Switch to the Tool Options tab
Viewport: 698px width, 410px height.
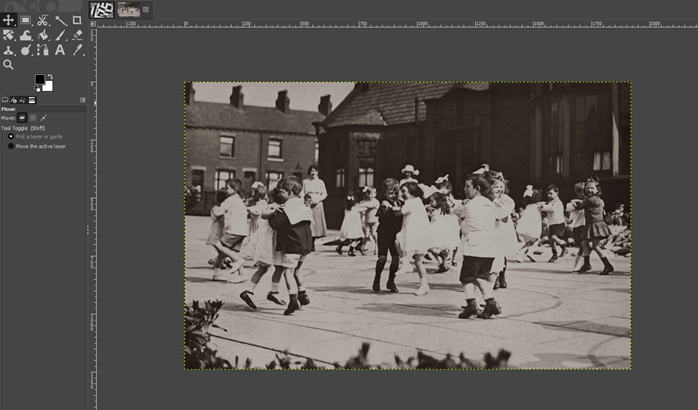pyautogui.click(x=4, y=100)
